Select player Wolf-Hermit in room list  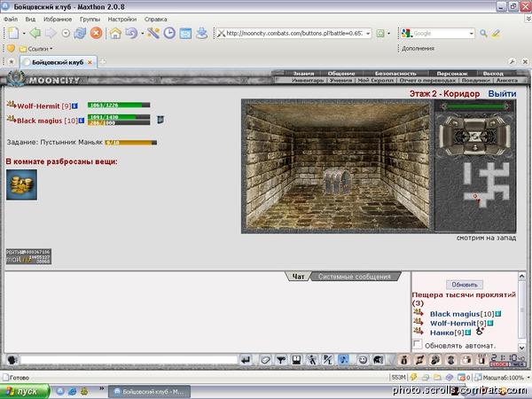(x=453, y=323)
